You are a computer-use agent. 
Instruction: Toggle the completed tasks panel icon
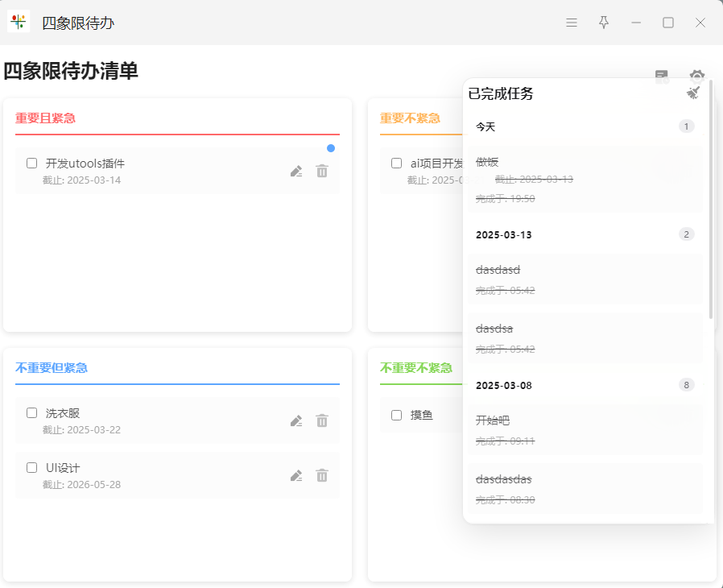(662, 77)
